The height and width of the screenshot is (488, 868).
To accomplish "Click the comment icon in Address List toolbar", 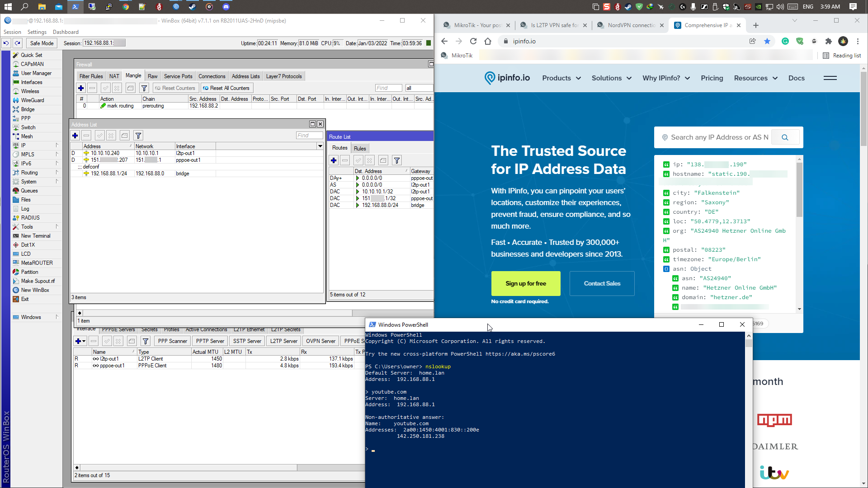I will click(x=125, y=136).
